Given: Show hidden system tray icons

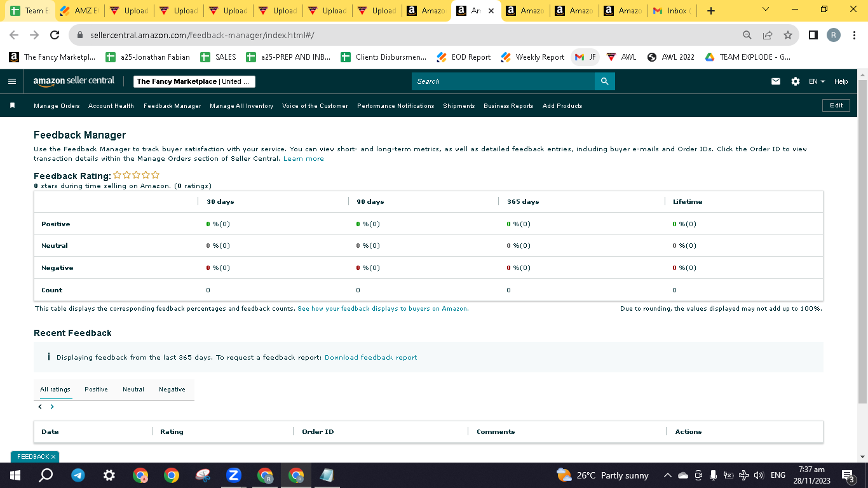Looking at the screenshot, I should click(667, 475).
